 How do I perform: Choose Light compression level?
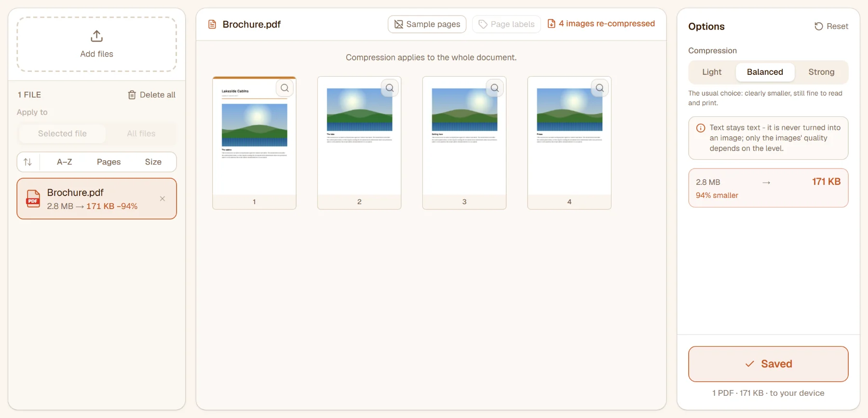[712, 72]
